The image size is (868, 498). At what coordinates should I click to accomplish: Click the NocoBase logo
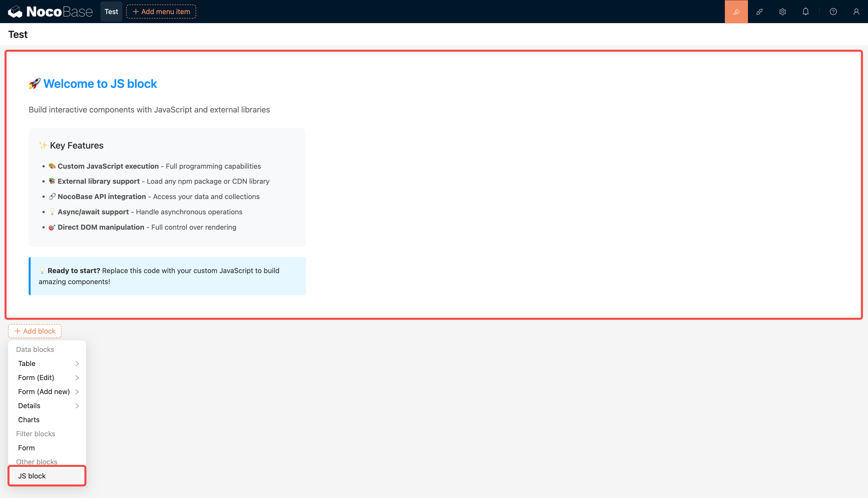[50, 12]
